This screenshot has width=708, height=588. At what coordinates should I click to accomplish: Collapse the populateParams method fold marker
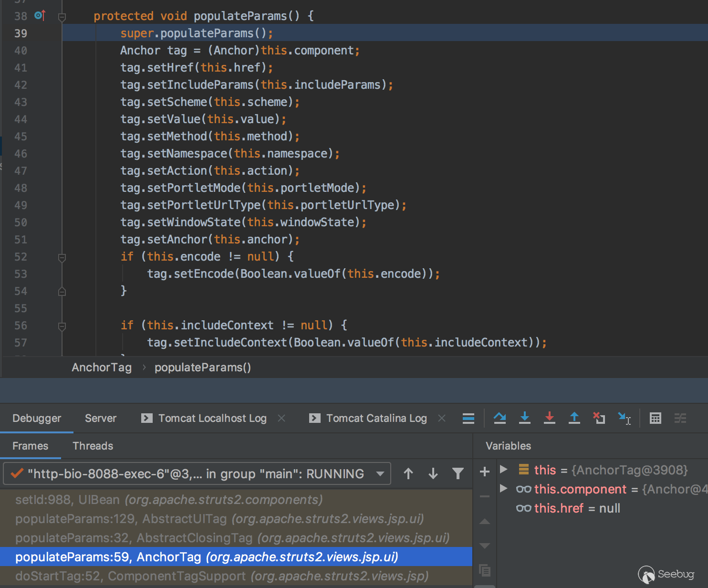tap(62, 17)
